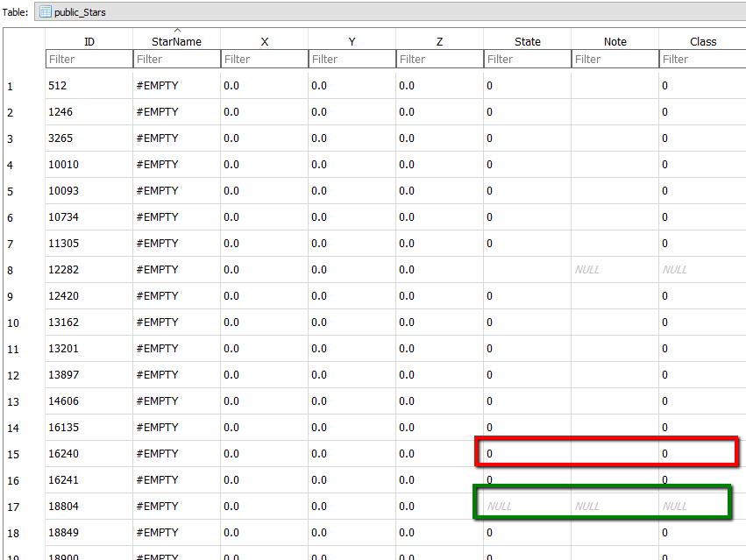The width and height of the screenshot is (746, 560).
Task: Click Z value 0.0 in row 16135
Action: point(439,428)
